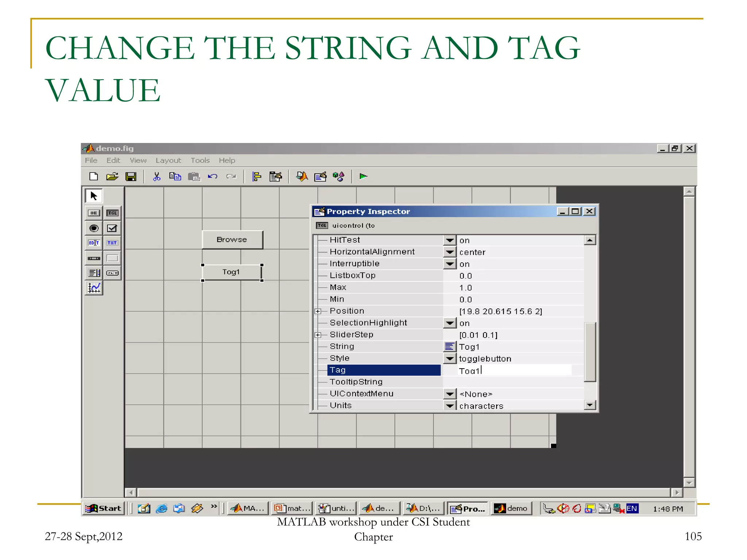The image size is (747, 560).
Task: Select the checkbox component tool
Action: (112, 228)
